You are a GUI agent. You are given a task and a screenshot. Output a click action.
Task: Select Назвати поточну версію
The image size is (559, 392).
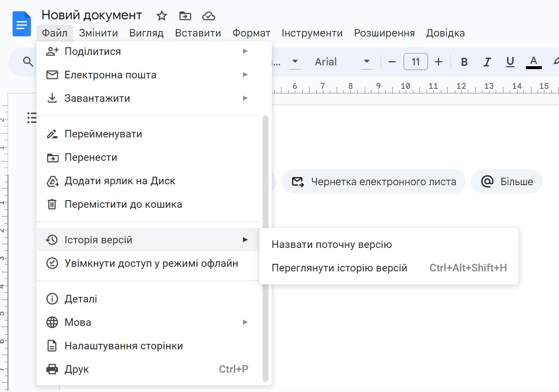[x=332, y=245]
